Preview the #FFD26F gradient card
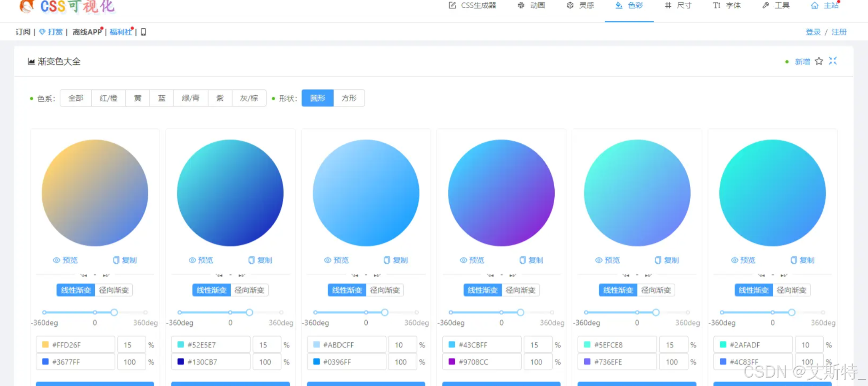This screenshot has width=868, height=386. pyautogui.click(x=65, y=260)
